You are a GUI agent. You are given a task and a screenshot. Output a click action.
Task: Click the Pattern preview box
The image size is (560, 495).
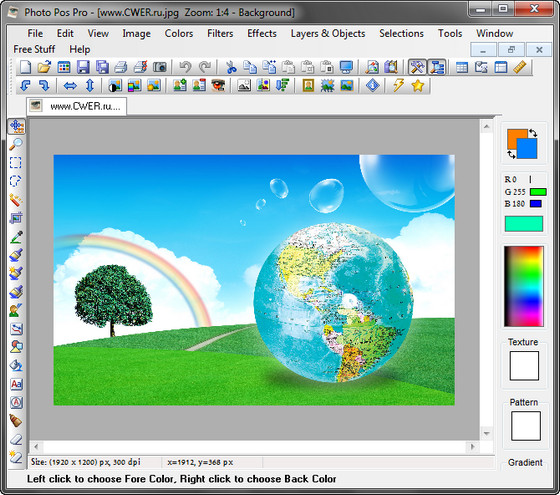click(525, 426)
